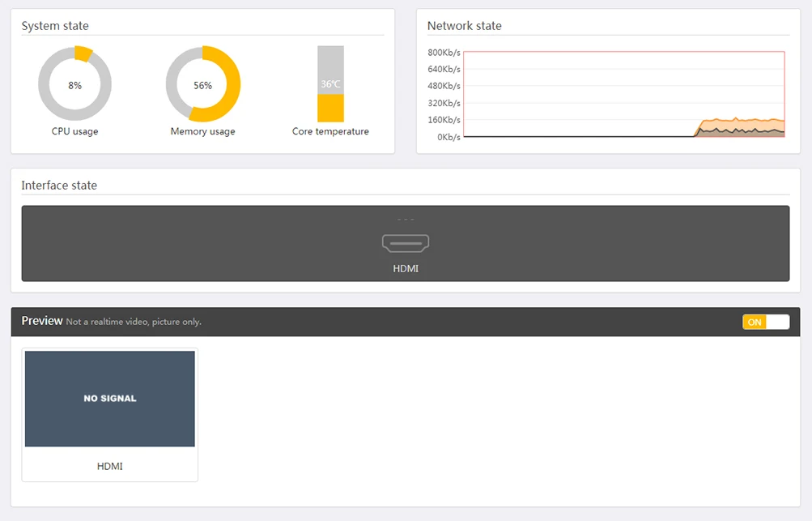The width and height of the screenshot is (812, 521).
Task: Click the Interface state heading
Action: click(x=59, y=186)
